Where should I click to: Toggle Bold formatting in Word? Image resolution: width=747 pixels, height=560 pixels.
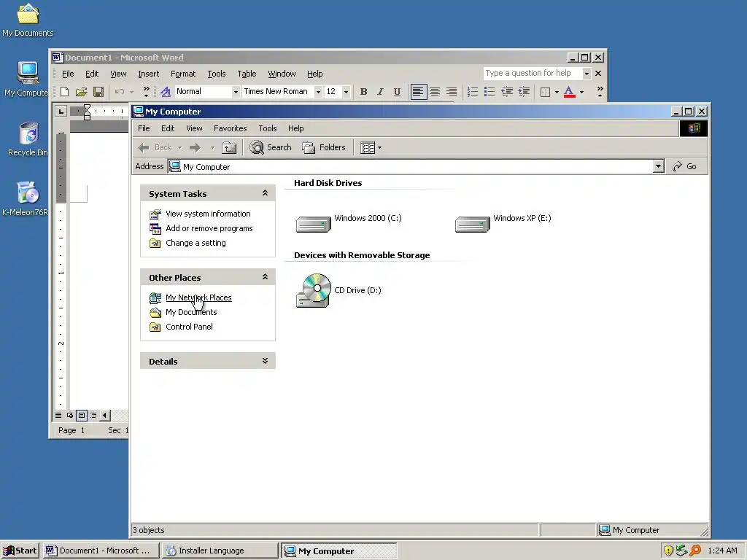click(x=363, y=91)
